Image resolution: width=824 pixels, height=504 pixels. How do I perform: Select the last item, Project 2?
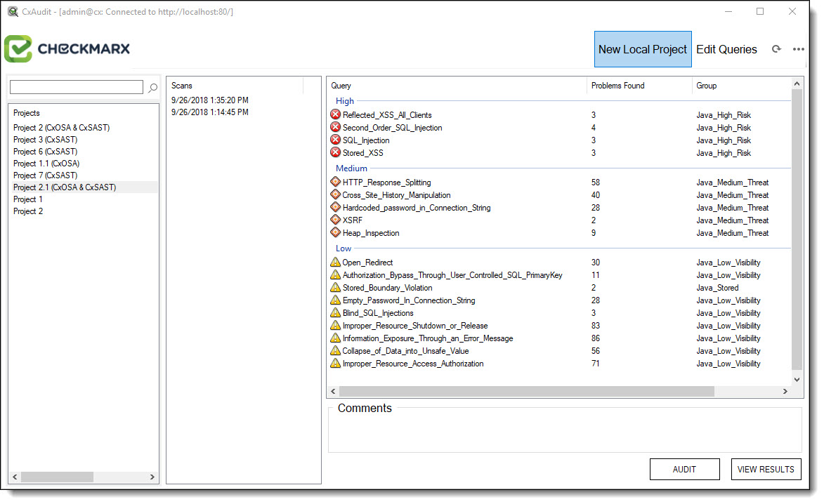pyautogui.click(x=28, y=211)
